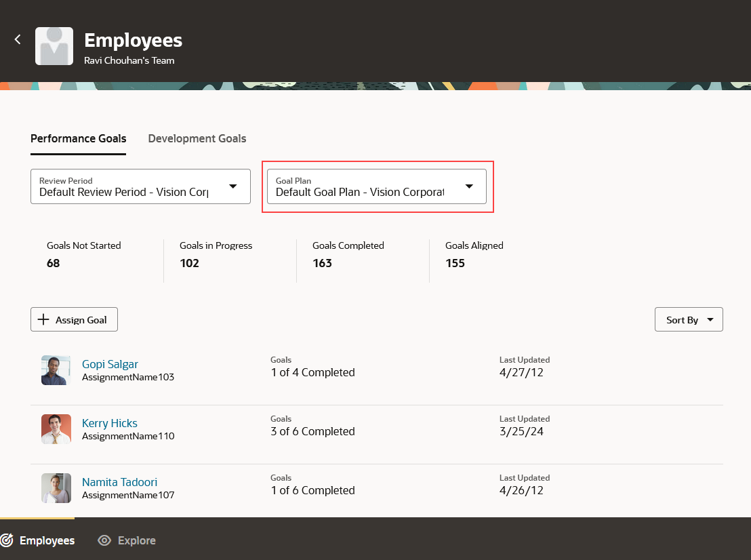Image resolution: width=751 pixels, height=560 pixels.
Task: Click the Assign Goal button
Action: (75, 319)
